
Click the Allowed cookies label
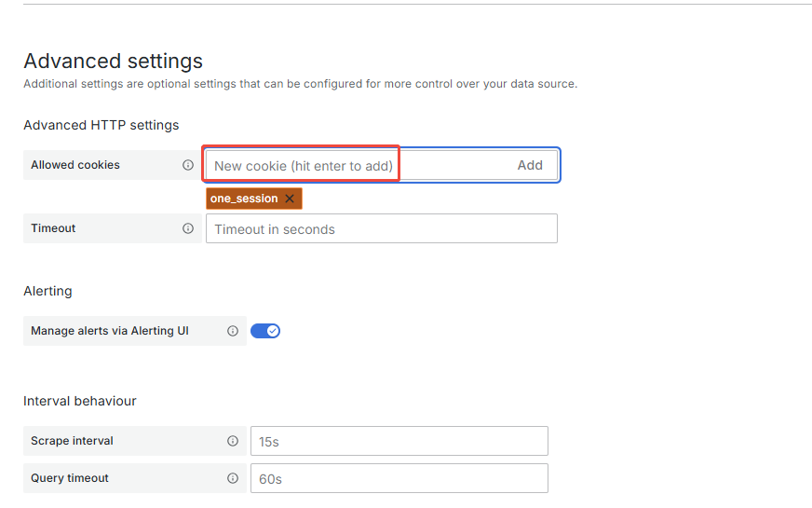pyautogui.click(x=75, y=165)
